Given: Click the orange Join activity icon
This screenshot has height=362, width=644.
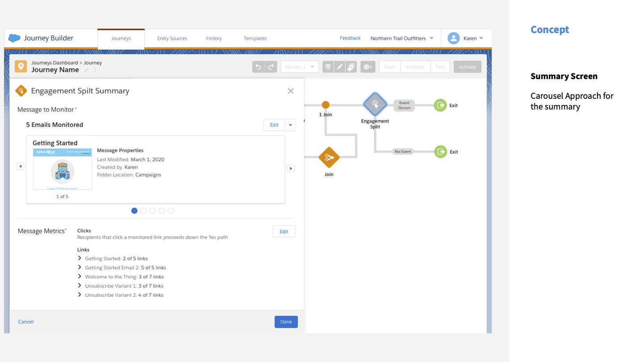Looking at the screenshot, I should click(x=329, y=157).
